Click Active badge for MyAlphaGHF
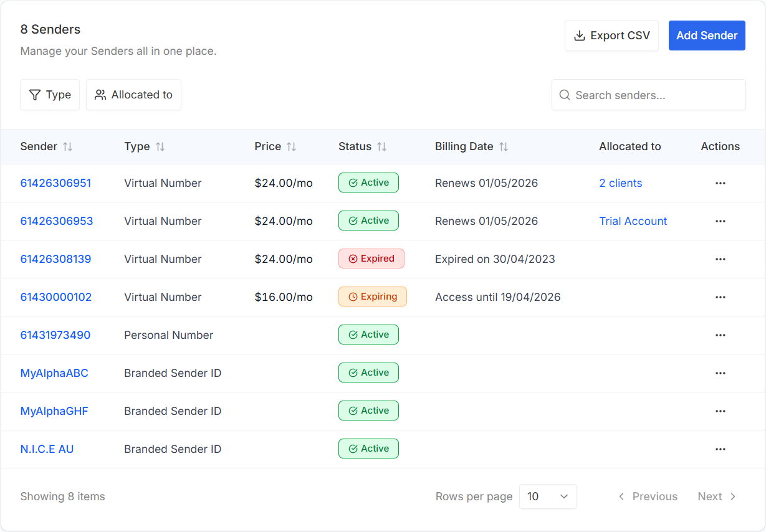The height and width of the screenshot is (532, 766). coord(368,411)
